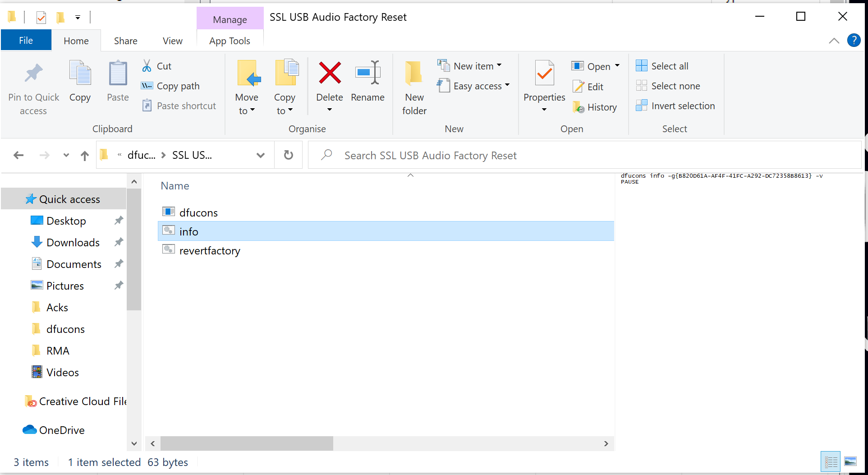868x475 pixels.
Task: Select Quick access in the navigation pane
Action: click(x=64, y=199)
